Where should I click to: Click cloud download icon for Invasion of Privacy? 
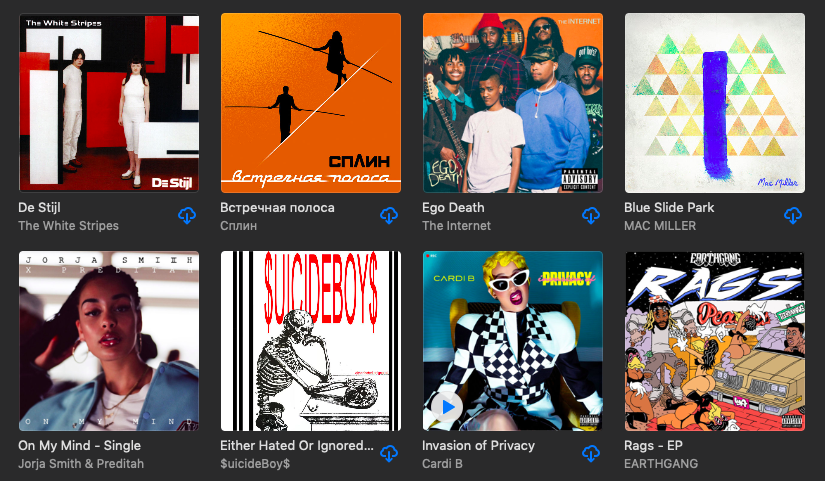point(591,454)
